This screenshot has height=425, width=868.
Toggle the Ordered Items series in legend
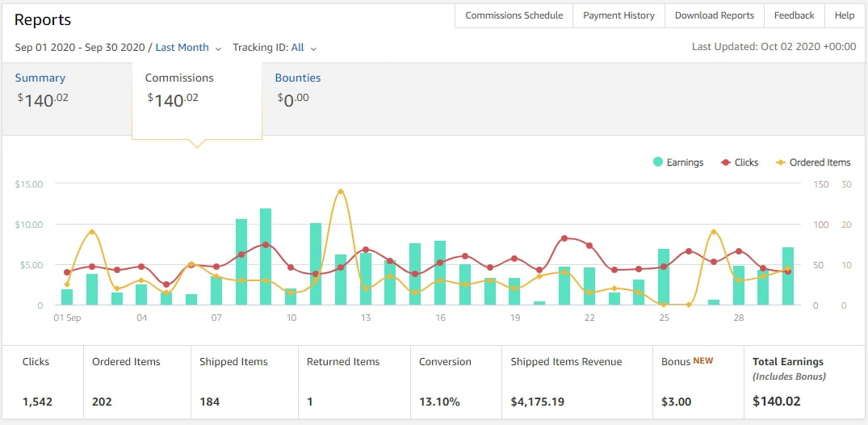point(812,162)
